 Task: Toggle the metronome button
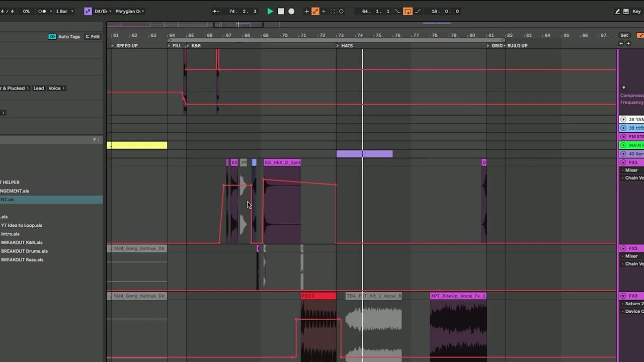[x=41, y=11]
